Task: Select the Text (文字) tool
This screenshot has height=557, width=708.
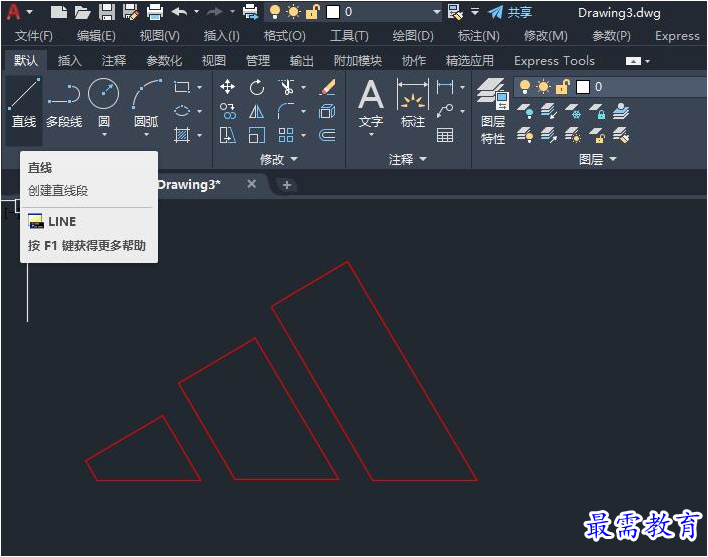Action: pos(371,103)
